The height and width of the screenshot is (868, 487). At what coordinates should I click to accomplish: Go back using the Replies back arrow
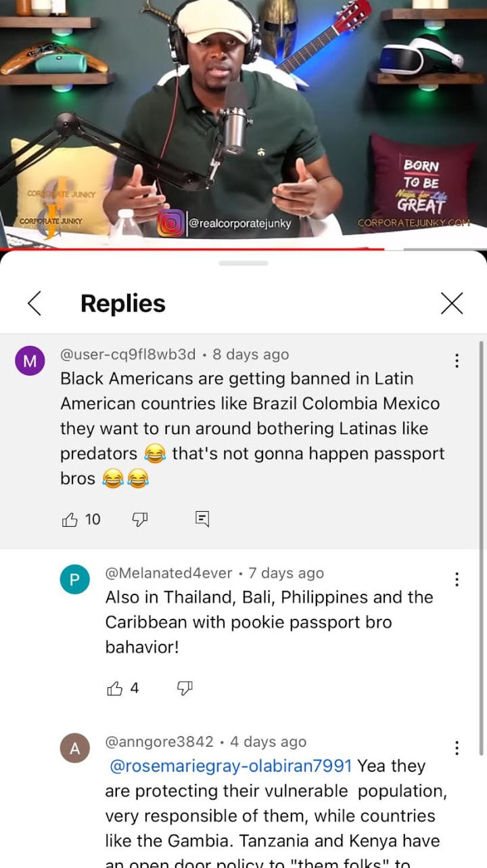pyautogui.click(x=34, y=303)
